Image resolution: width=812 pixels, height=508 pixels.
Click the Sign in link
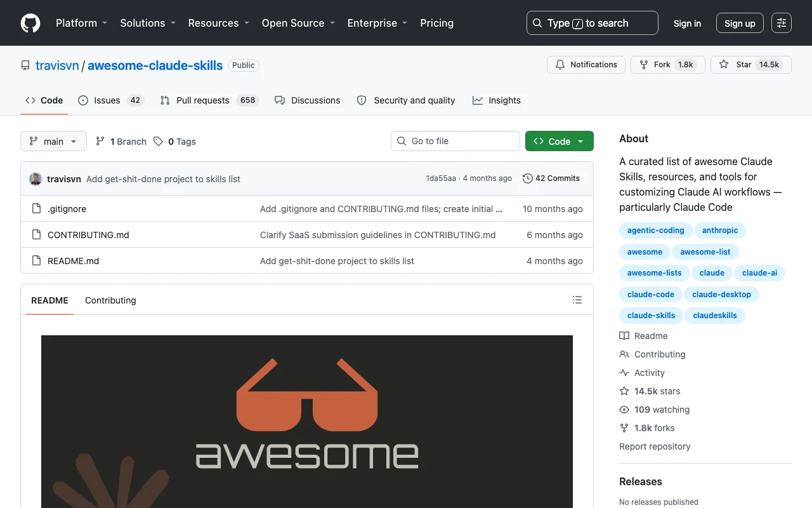[x=687, y=23]
